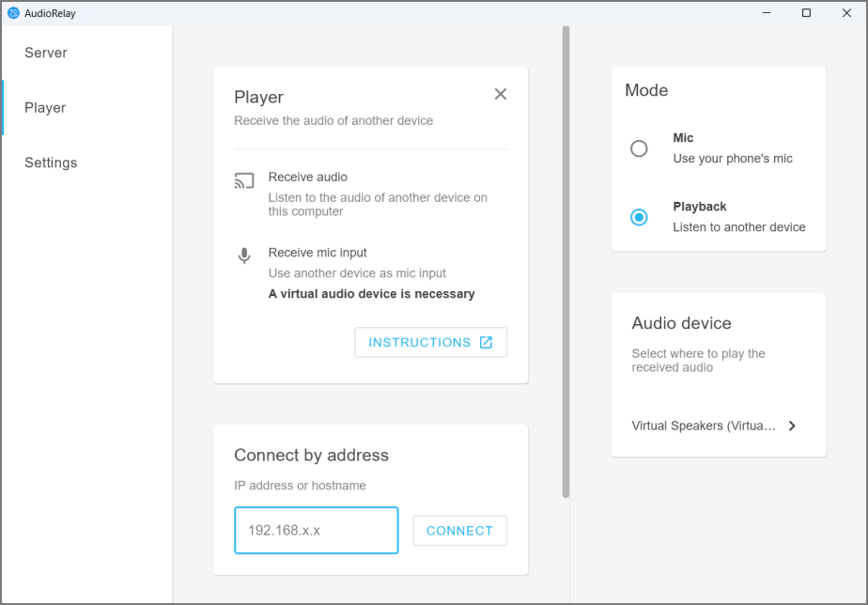The width and height of the screenshot is (868, 605).
Task: Select the Player sidebar item
Action: pyautogui.click(x=86, y=107)
